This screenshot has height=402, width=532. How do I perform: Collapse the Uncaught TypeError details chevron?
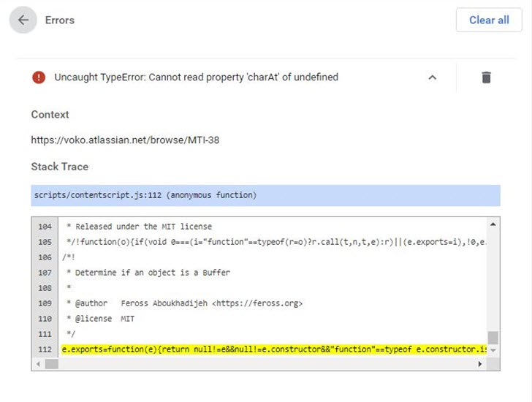coord(432,77)
